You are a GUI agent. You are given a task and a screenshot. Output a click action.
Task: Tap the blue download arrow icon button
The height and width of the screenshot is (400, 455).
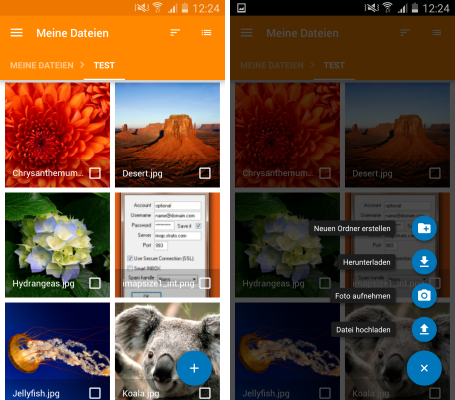(x=424, y=262)
